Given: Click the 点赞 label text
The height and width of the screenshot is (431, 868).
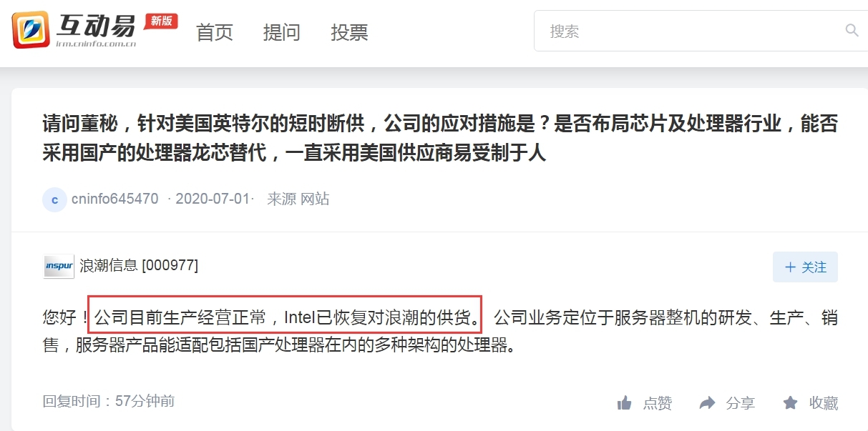Looking at the screenshot, I should 658,403.
